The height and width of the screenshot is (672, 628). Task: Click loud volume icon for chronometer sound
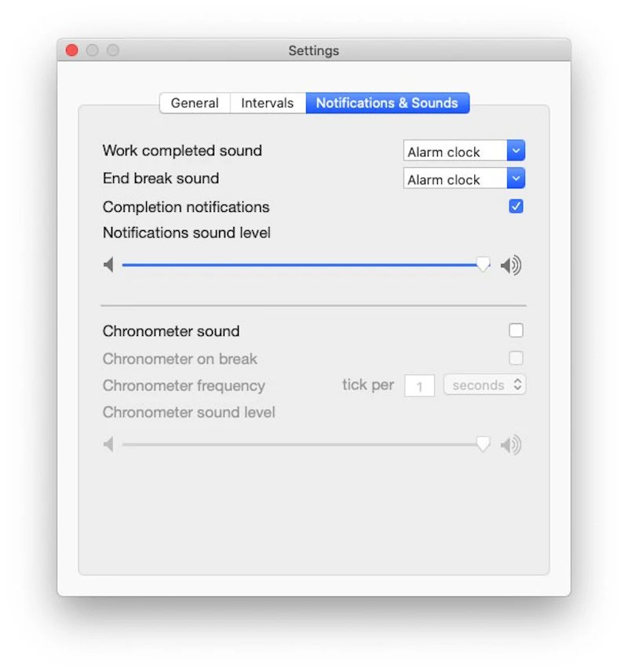[511, 446]
